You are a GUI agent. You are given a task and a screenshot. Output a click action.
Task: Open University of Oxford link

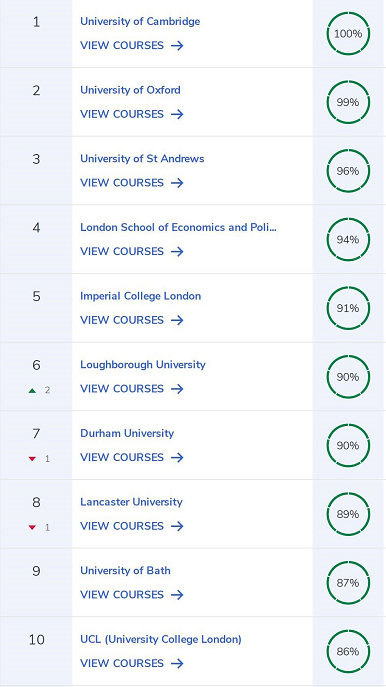[x=130, y=90]
